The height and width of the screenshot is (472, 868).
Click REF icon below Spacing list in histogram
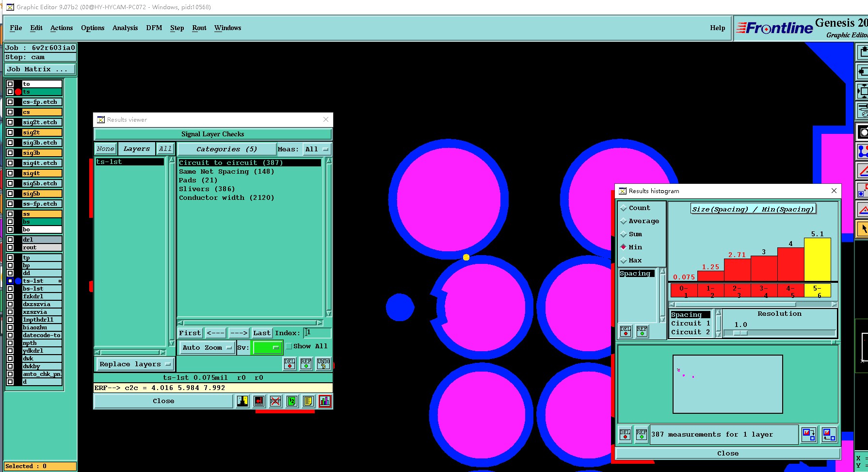click(642, 331)
